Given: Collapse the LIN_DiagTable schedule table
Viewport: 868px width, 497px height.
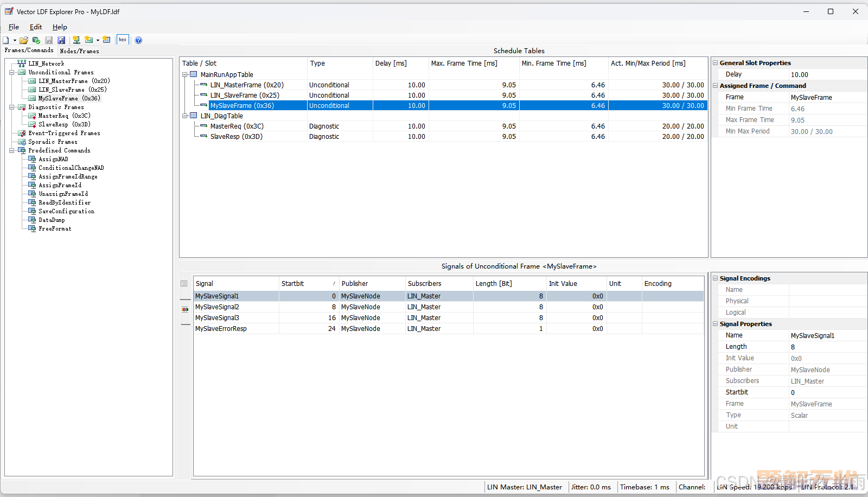Looking at the screenshot, I should (185, 116).
